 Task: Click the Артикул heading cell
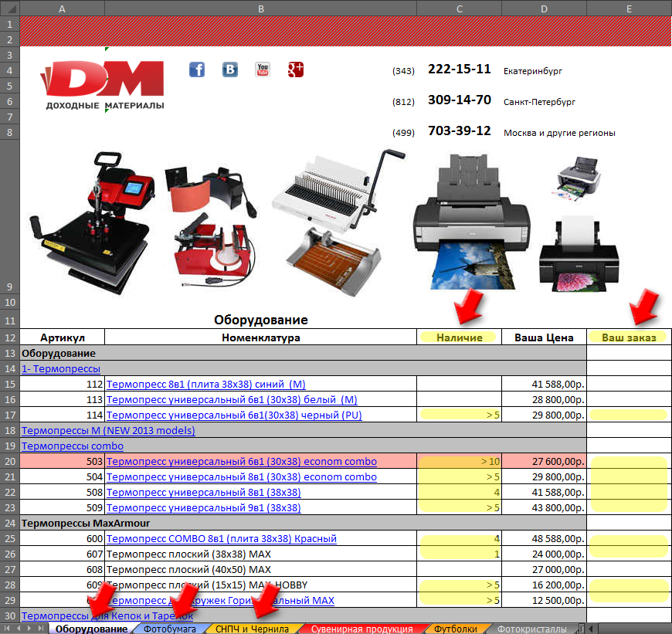tap(62, 337)
